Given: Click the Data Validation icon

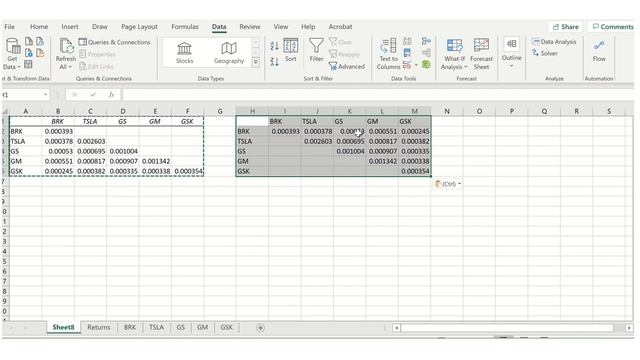Looking at the screenshot, I should pyautogui.click(x=407, y=64).
